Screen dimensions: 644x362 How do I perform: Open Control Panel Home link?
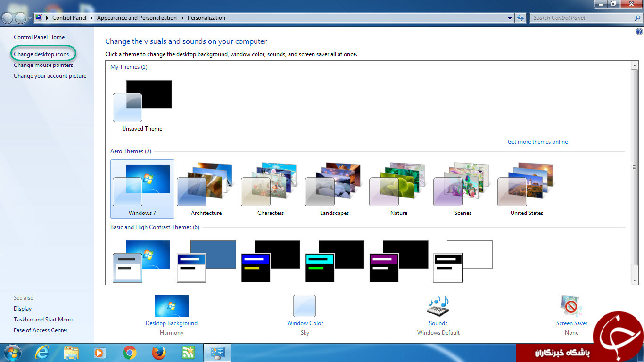click(x=39, y=37)
